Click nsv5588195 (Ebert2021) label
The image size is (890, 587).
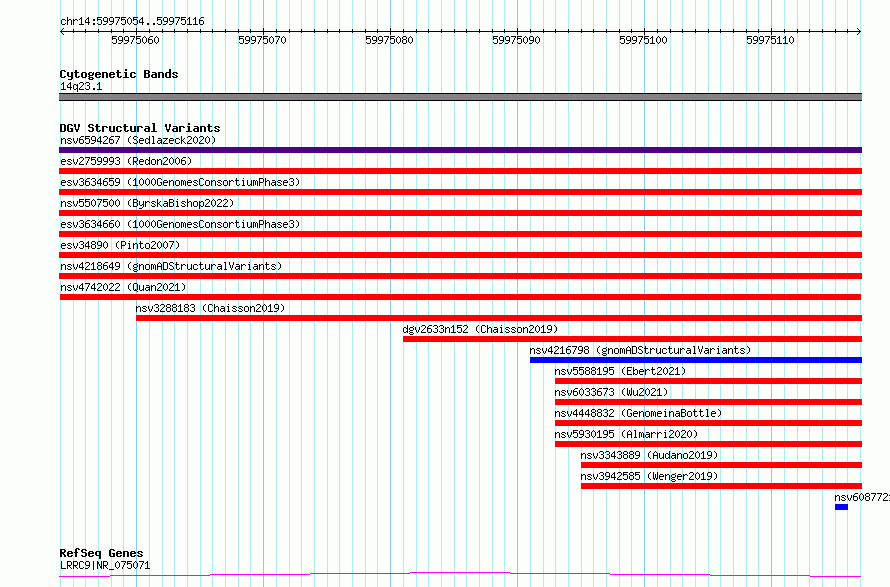coord(620,371)
